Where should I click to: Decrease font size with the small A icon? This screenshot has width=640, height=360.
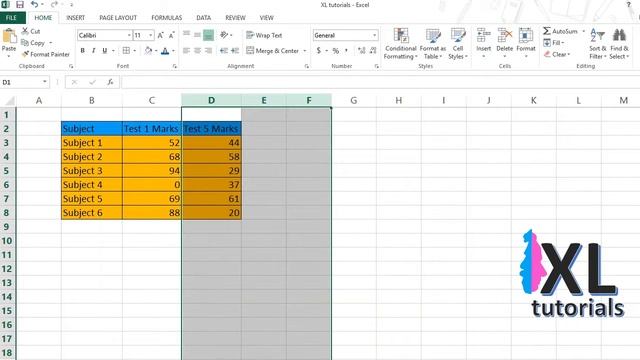(171, 36)
